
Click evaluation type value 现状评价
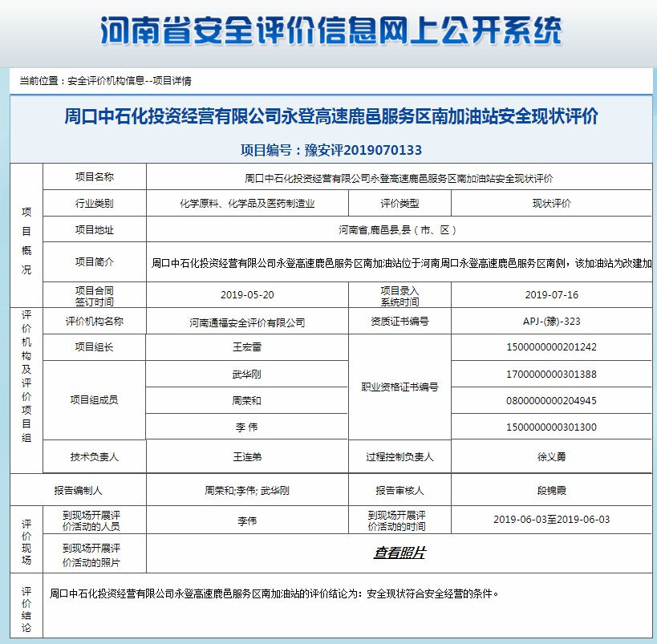(551, 203)
